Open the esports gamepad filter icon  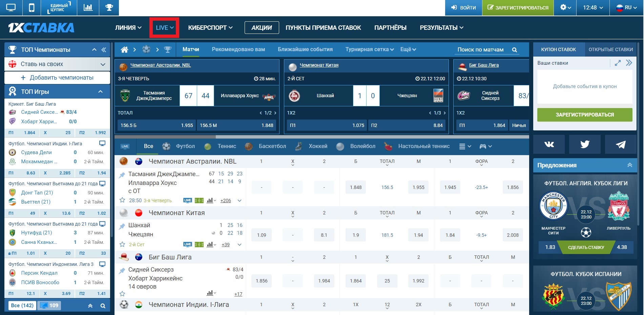tap(485, 146)
